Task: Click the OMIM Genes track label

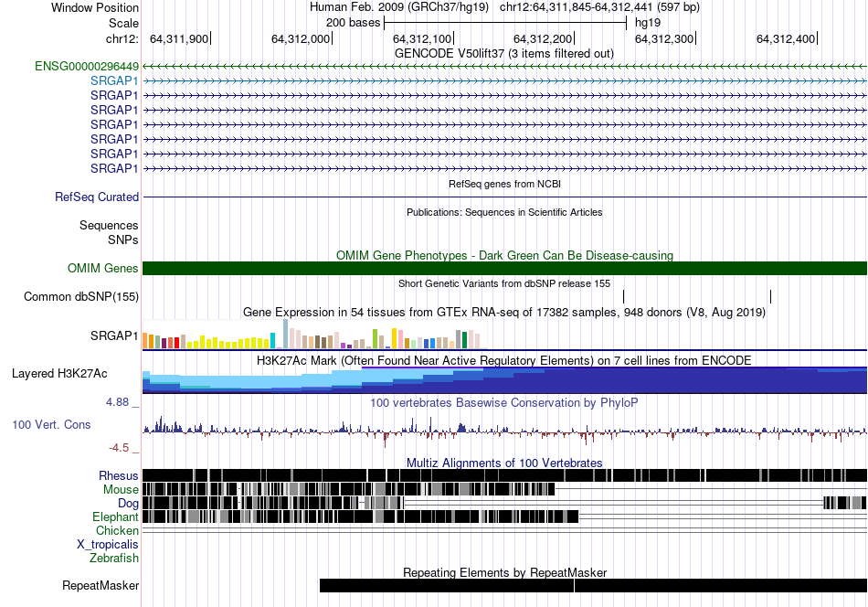Action: [x=103, y=269]
